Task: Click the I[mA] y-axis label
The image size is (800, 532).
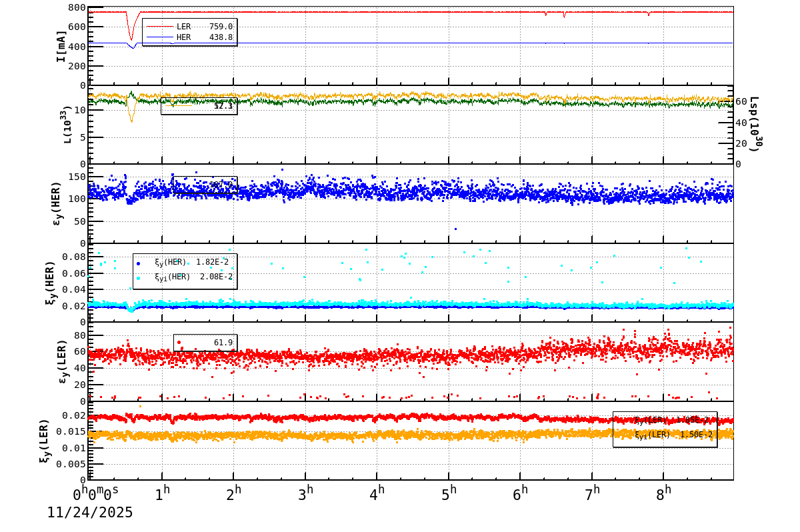Action: click(x=61, y=46)
